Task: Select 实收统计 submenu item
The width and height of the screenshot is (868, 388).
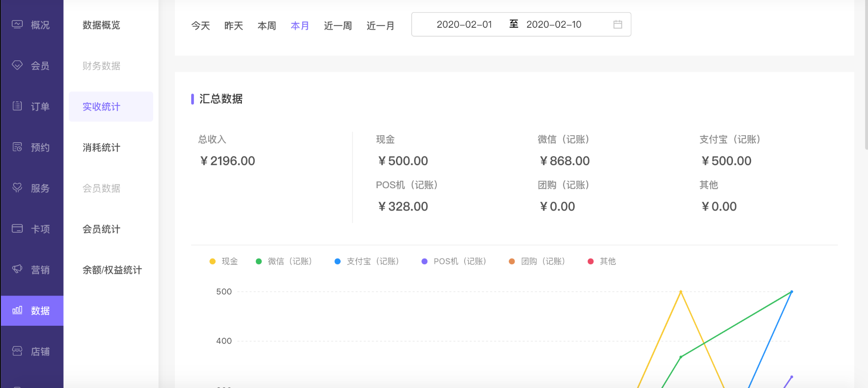Action: [x=111, y=106]
